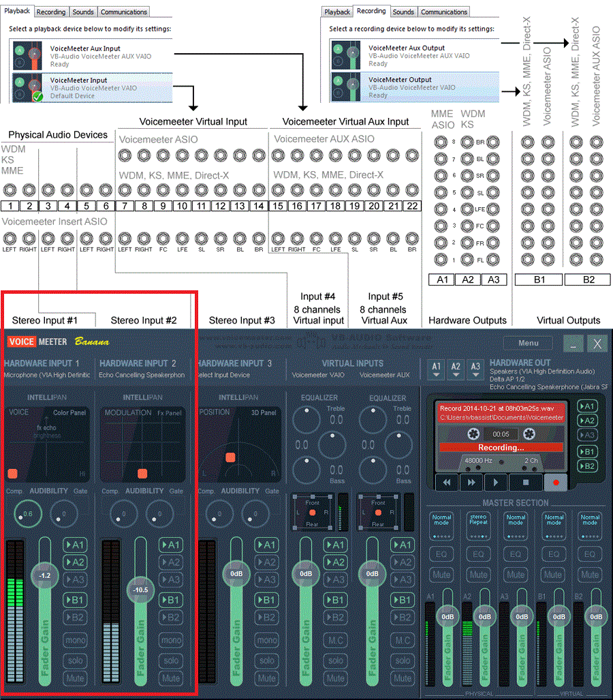Mute the A1 master bus

441,575
